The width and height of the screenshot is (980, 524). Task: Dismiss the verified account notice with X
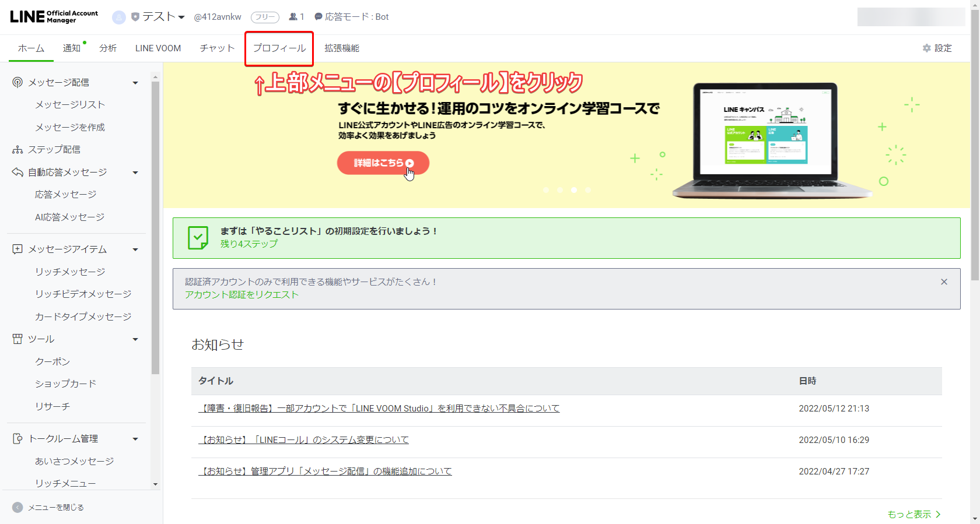(x=944, y=282)
